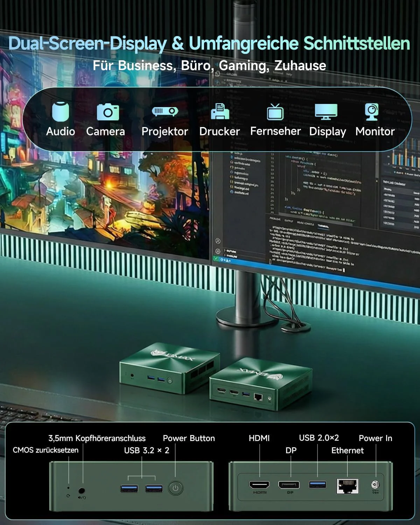420x525 pixels.
Task: Click the Power In jack on the rear panel
Action: (x=375, y=485)
